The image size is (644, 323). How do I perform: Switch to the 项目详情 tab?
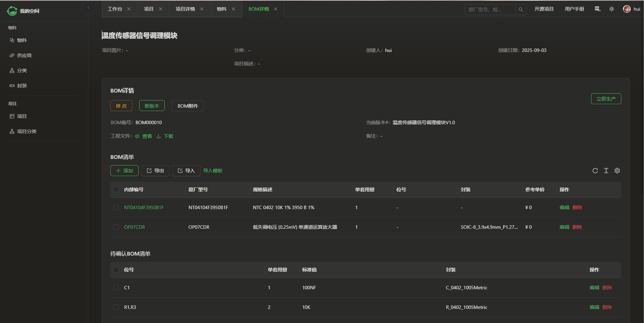(x=185, y=9)
